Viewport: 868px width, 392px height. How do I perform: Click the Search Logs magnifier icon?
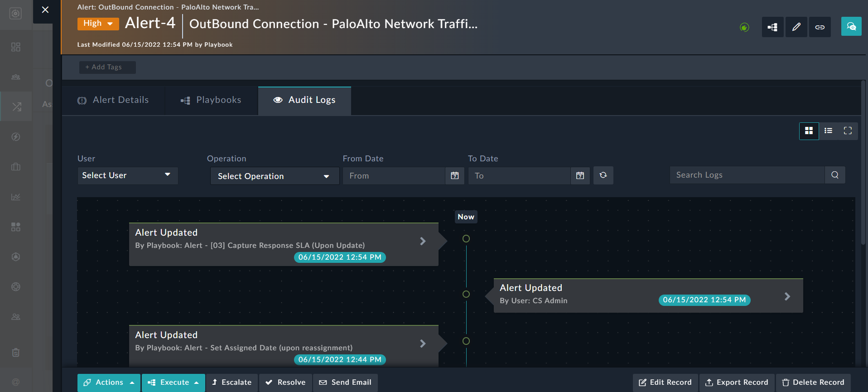coord(834,175)
